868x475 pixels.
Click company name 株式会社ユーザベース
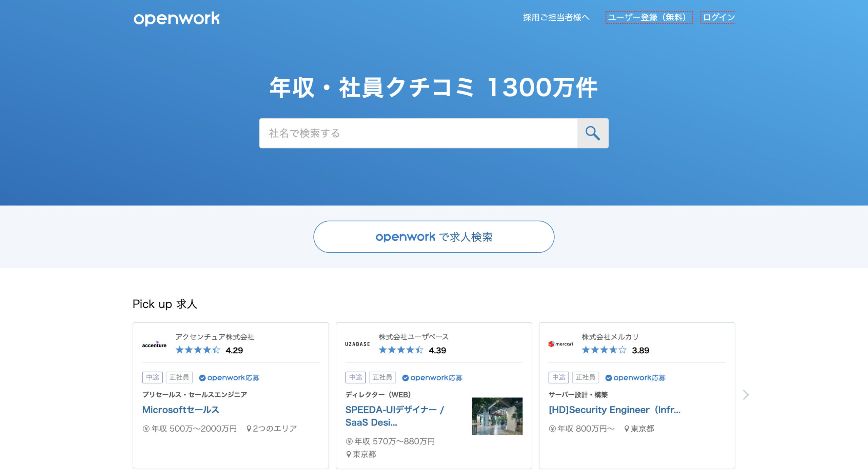pos(414,337)
